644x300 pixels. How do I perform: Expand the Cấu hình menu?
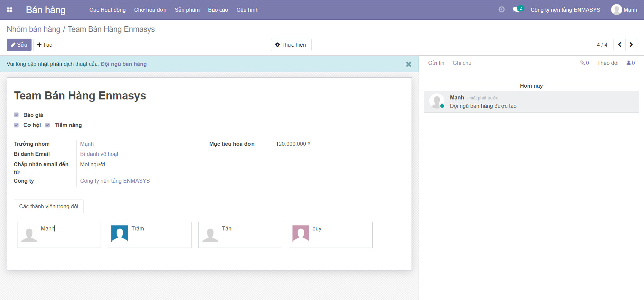(247, 10)
